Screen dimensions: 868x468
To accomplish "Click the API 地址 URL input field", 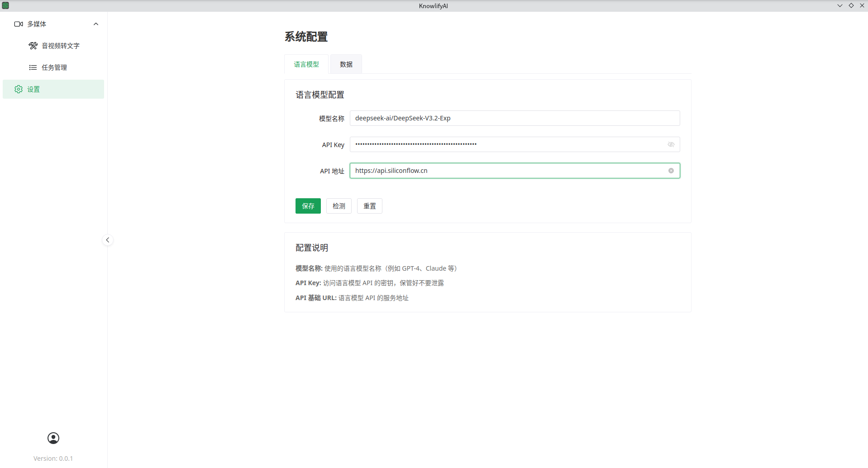I will (507, 171).
